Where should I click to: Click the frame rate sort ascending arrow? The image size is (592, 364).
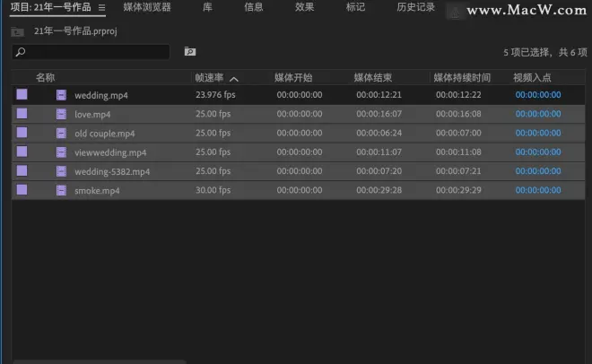coord(234,79)
